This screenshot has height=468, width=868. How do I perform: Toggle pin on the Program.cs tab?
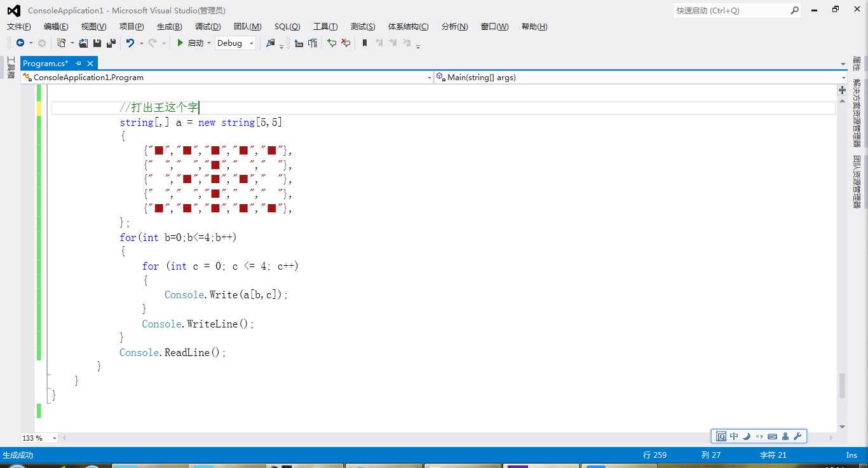point(78,64)
